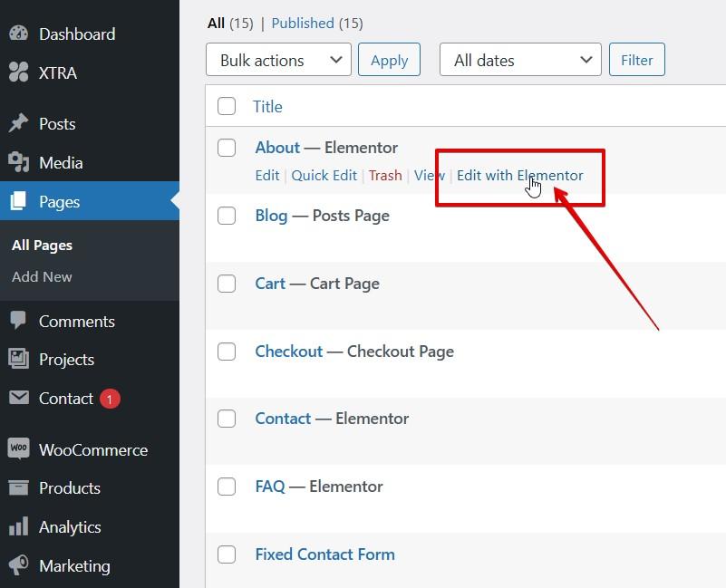Sort pages by the Title column header
The height and width of the screenshot is (588, 726).
267,107
